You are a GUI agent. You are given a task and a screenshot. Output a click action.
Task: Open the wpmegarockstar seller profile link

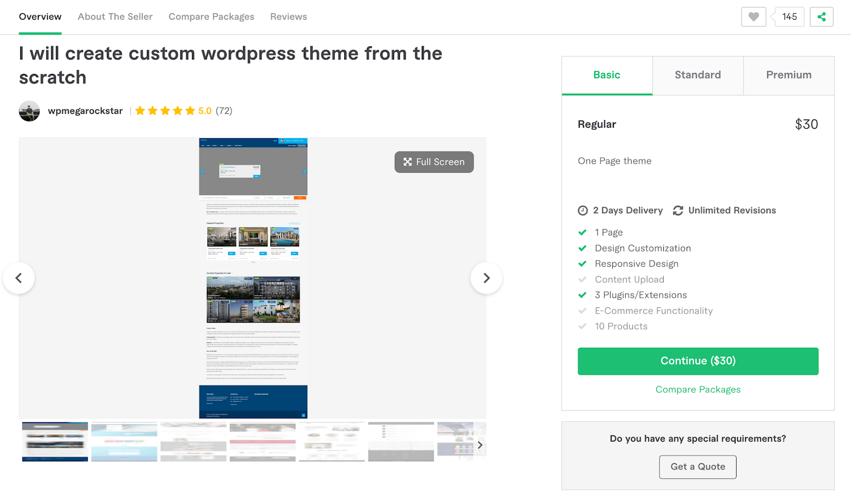[85, 111]
